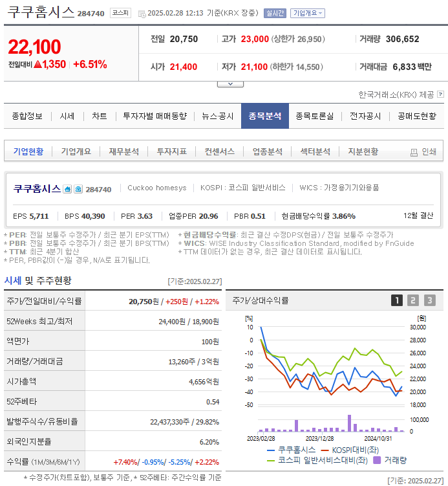This screenshot has width=448, height=486.
Task: Click the 쿠쿠홈시스 company name in info box
Action: click(x=37, y=189)
